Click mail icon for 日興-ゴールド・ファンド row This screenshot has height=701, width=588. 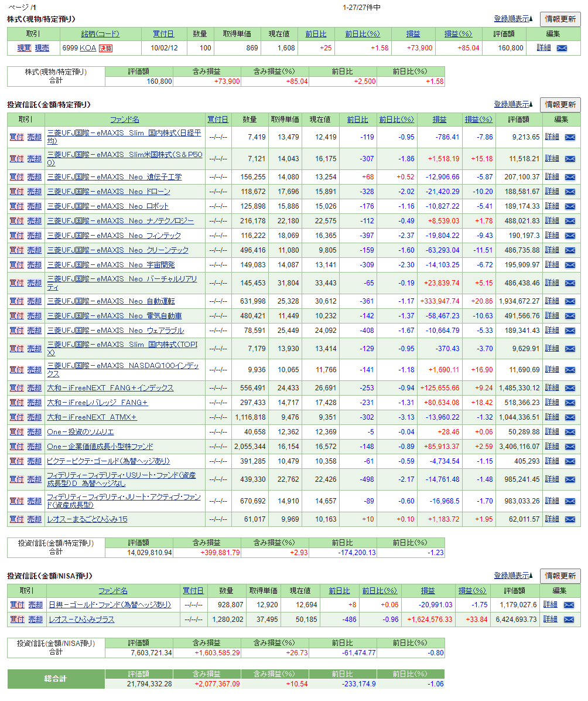click(569, 605)
